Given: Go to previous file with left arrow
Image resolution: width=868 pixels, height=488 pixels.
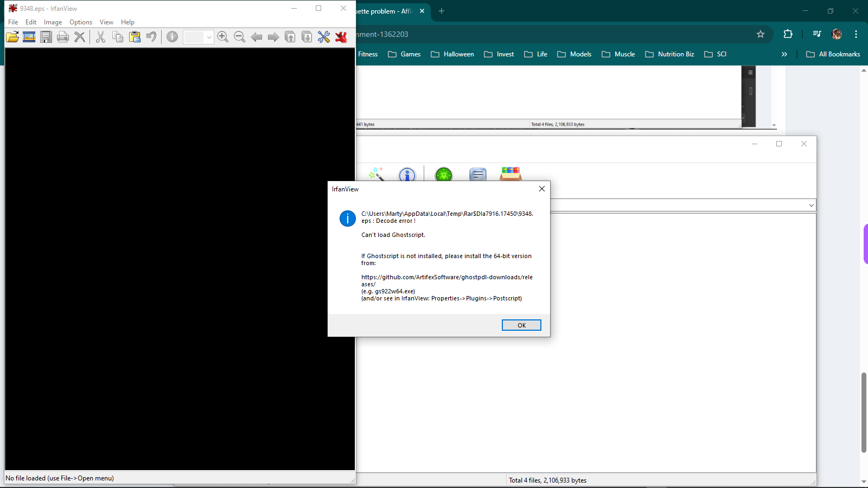Looking at the screenshot, I should pyautogui.click(x=257, y=37).
